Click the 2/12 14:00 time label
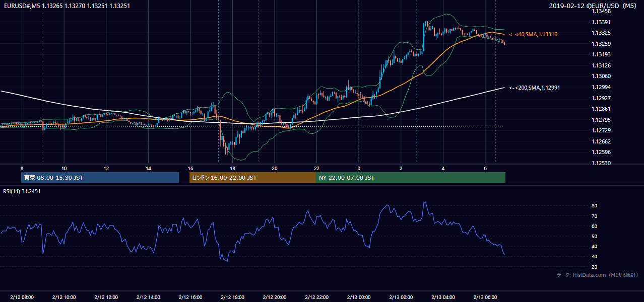This screenshot has width=644, height=302. 148,297
